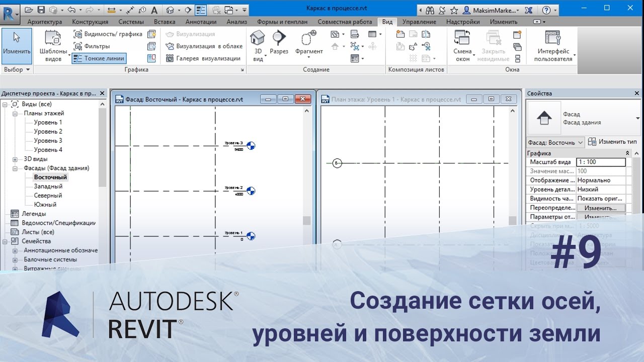Click the Фрагмент (Callout) tool
Image resolution: width=644 pixels, height=362 pixels.
point(309,44)
